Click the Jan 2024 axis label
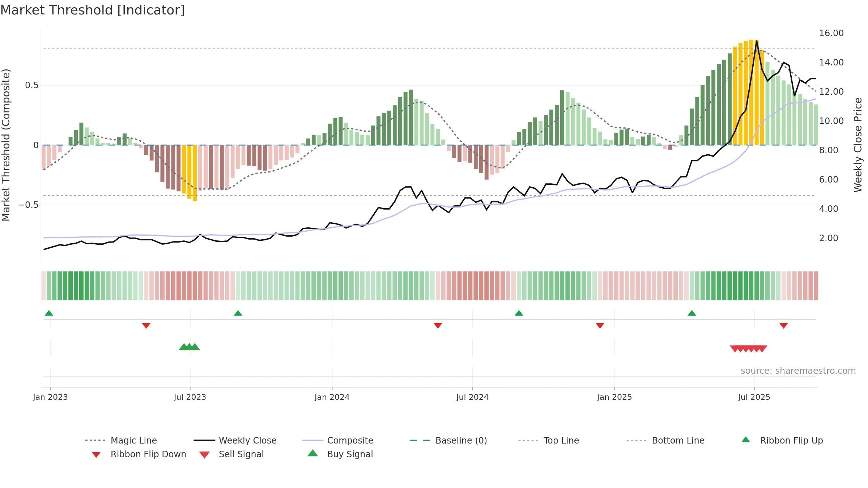 tap(332, 397)
